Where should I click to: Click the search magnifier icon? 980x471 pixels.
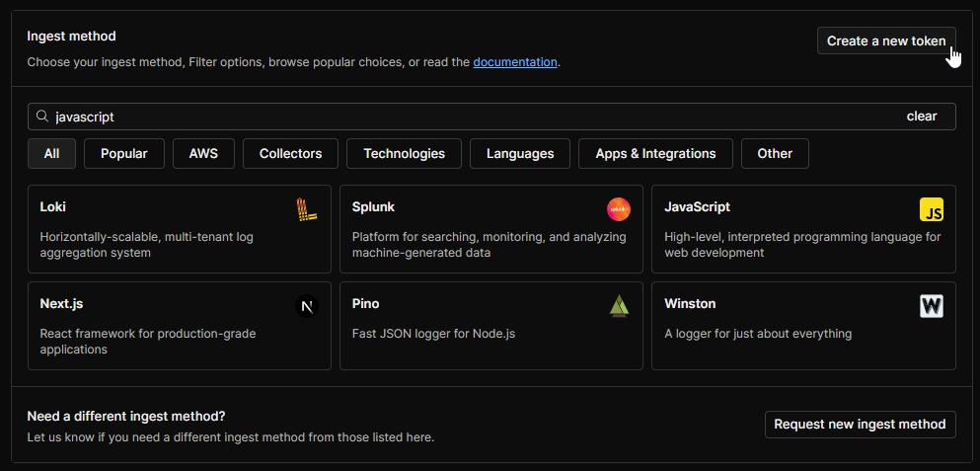click(42, 117)
